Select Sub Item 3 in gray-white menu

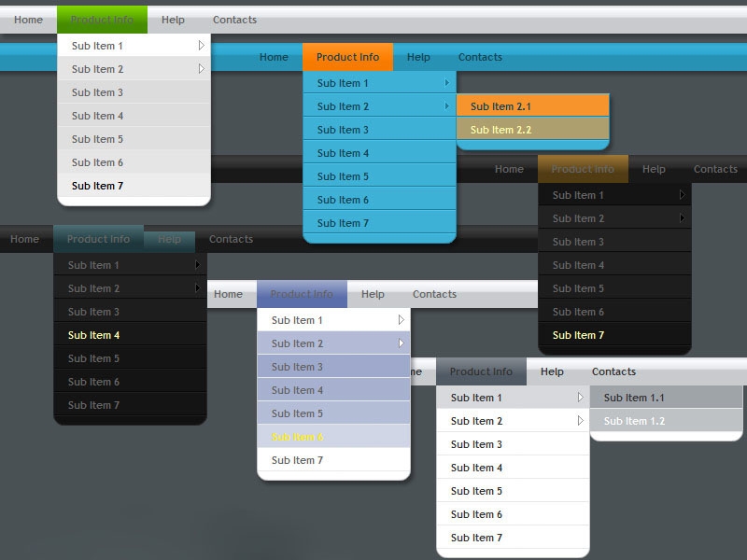(x=513, y=444)
